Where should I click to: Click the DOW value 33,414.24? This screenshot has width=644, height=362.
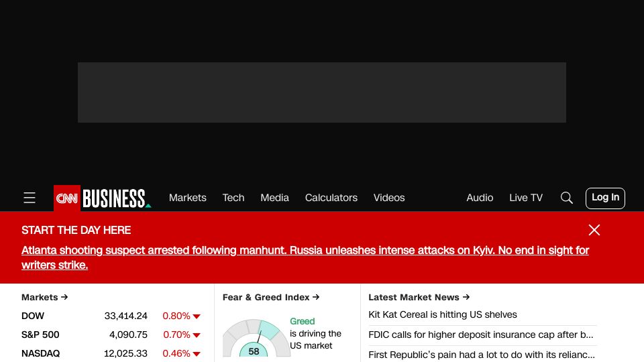125,316
